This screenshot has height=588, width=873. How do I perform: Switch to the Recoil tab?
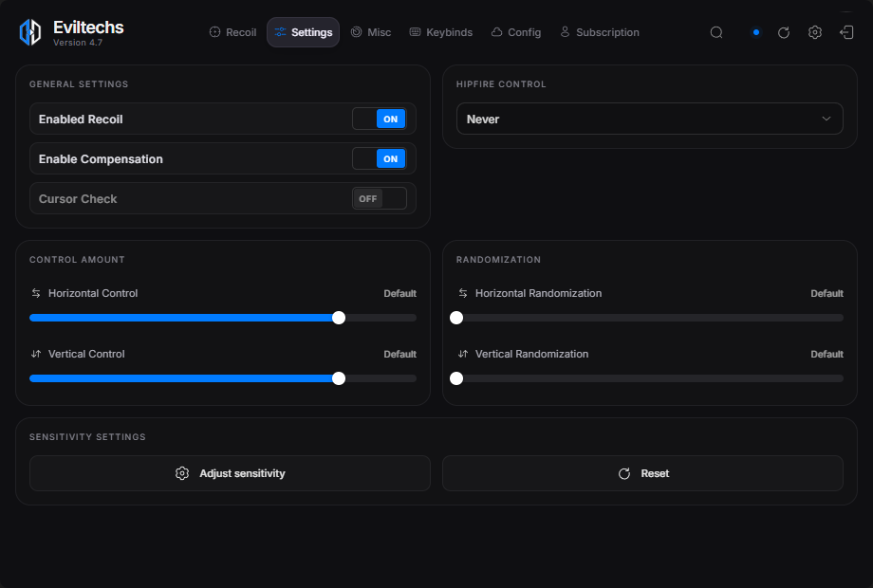click(232, 32)
